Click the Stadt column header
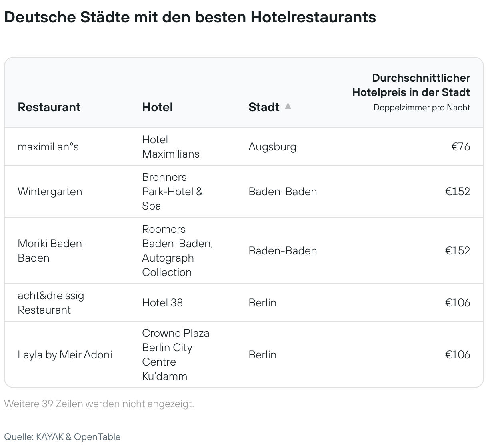This screenshot has height=448, width=488. tap(264, 107)
